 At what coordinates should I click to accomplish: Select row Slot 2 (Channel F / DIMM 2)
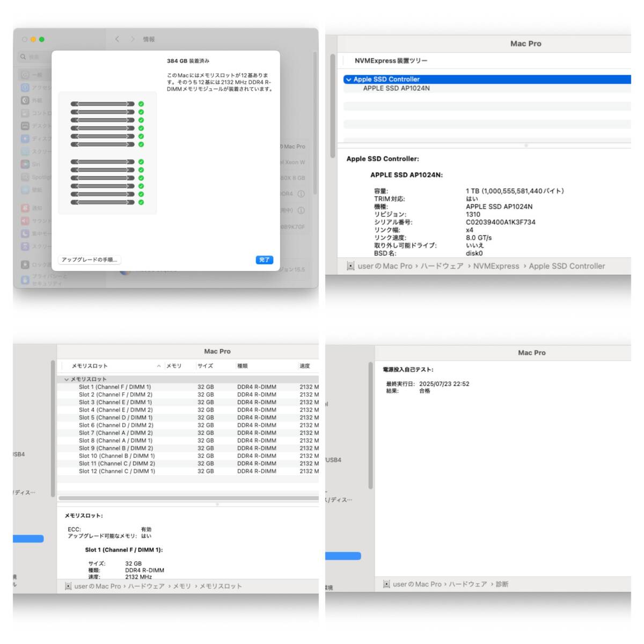(188, 394)
